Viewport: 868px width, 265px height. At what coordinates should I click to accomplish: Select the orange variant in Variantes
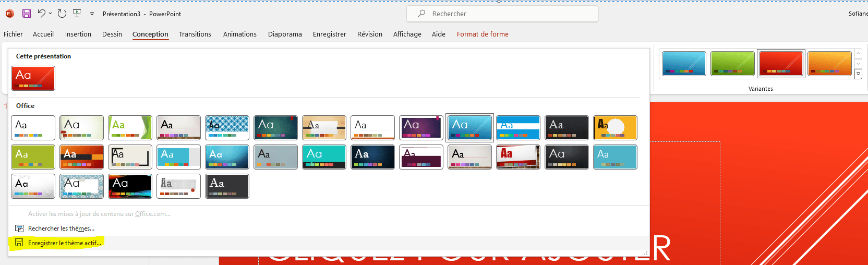pyautogui.click(x=829, y=64)
